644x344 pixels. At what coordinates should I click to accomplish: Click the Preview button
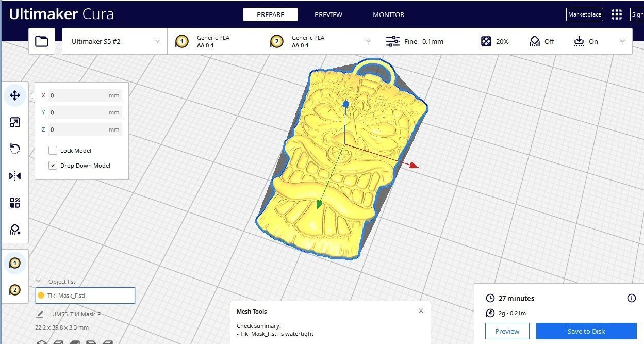click(x=507, y=331)
